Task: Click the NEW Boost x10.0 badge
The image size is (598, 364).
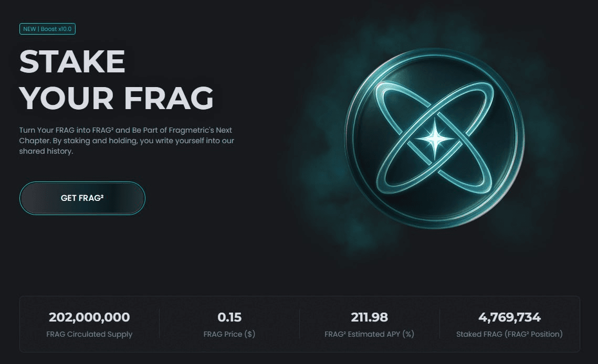Action: 47,29
